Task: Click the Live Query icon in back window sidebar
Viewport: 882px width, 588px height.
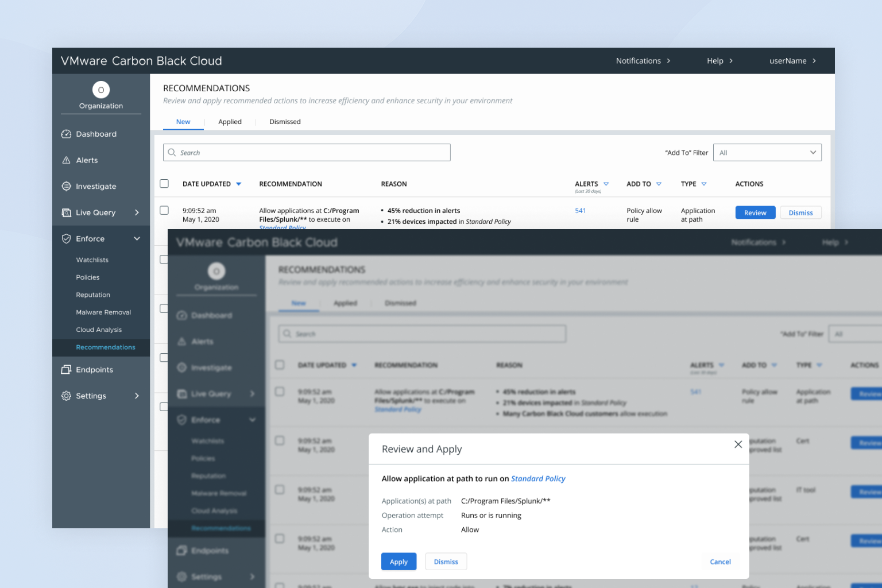Action: (x=66, y=212)
